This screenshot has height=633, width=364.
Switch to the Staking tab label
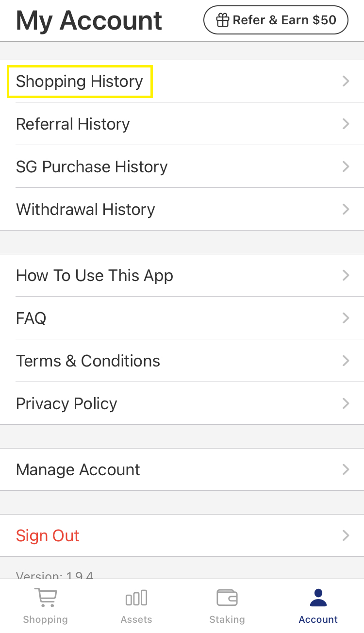[227, 620]
